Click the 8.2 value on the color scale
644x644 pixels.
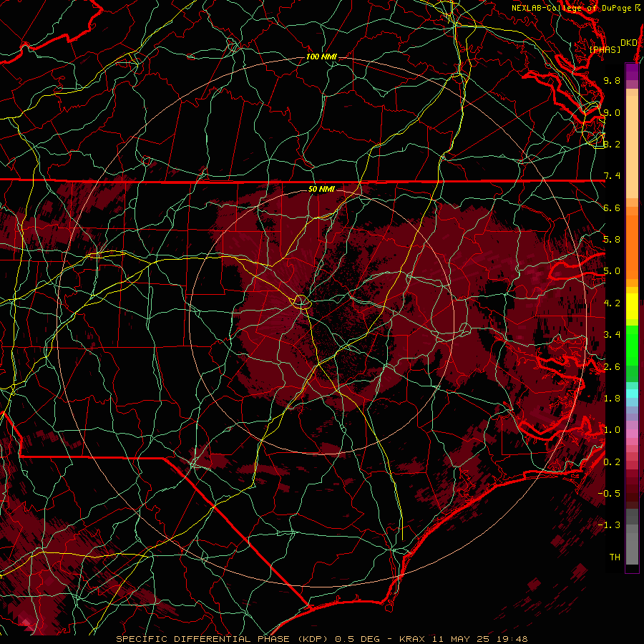(x=612, y=144)
